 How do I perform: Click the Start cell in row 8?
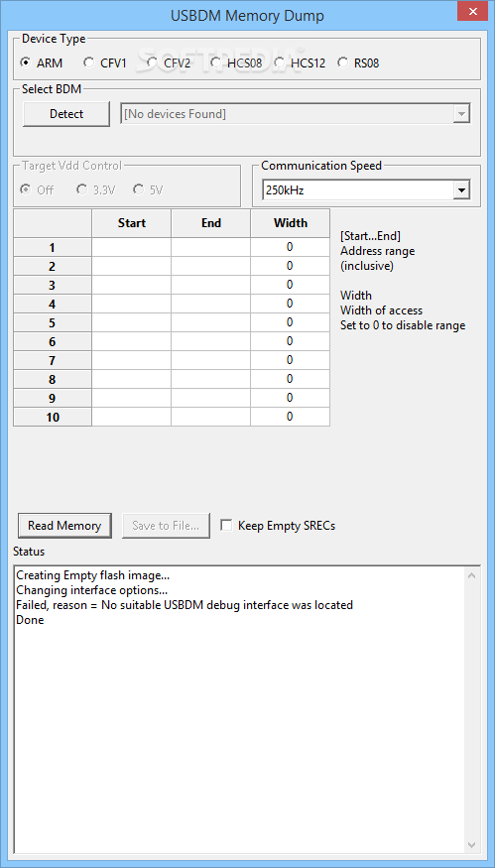131,379
